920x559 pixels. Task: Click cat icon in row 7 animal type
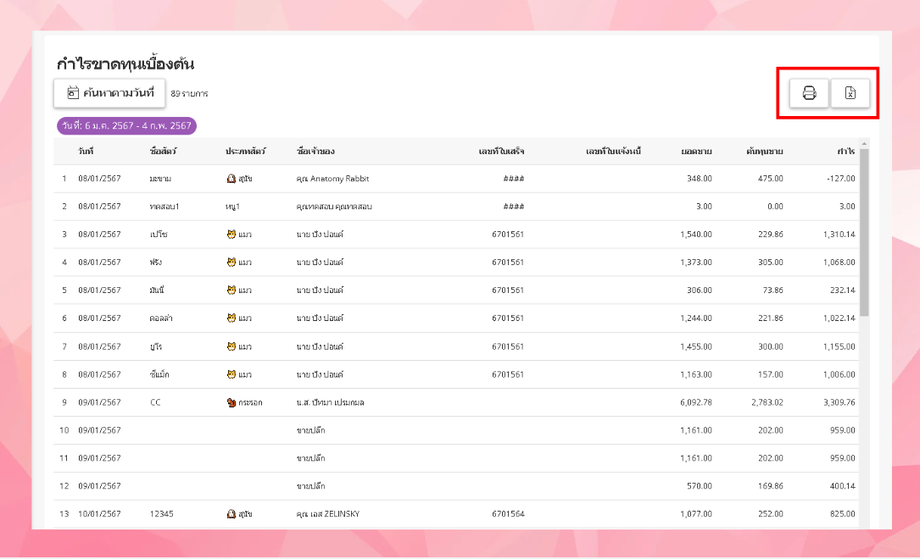(x=231, y=347)
